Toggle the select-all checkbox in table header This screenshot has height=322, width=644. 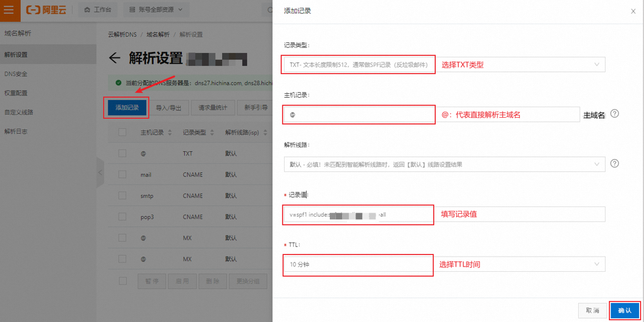pos(122,132)
